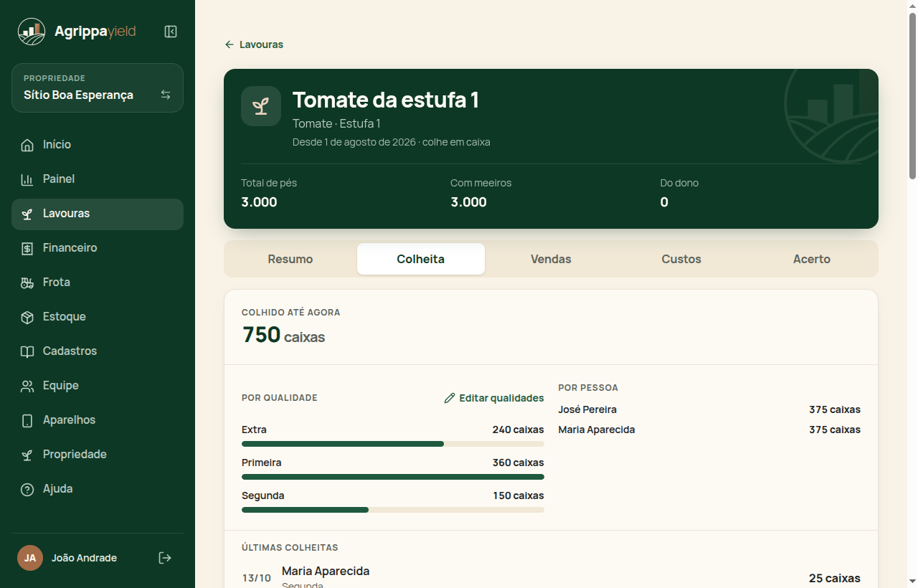Open the Acerto tab
This screenshot has height=588, width=918.
(812, 259)
